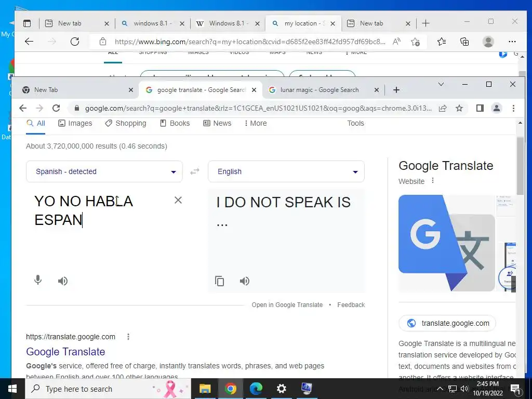This screenshot has height=399, width=532.
Task: Open the volume control in the system tray
Action: pos(464,389)
